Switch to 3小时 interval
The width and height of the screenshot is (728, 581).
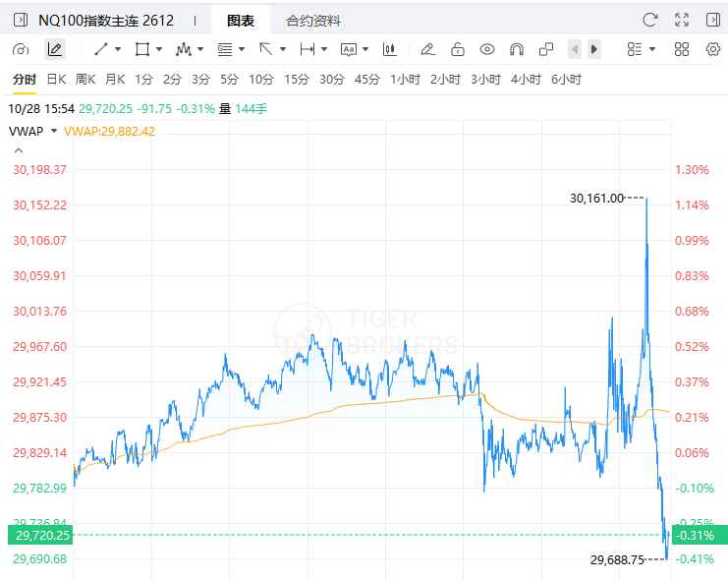(x=485, y=80)
